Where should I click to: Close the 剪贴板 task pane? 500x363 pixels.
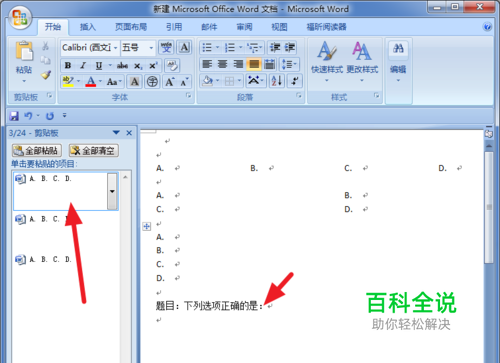pyautogui.click(x=129, y=133)
